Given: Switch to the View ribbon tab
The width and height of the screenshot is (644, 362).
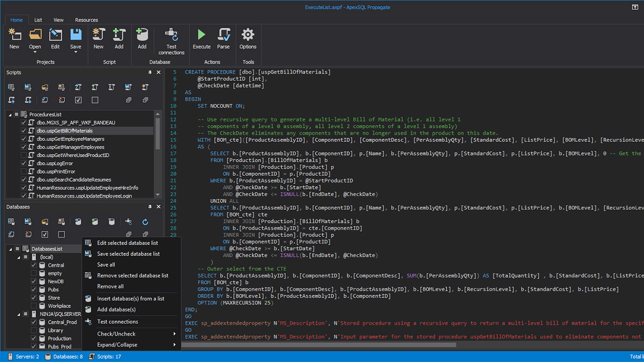Looking at the screenshot, I should click(x=58, y=20).
